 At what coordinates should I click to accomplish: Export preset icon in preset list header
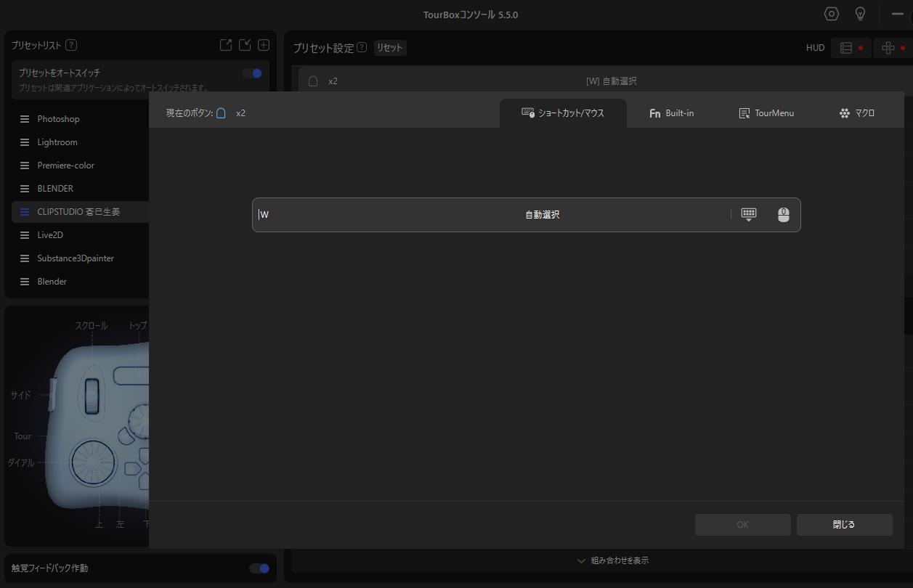[226, 45]
